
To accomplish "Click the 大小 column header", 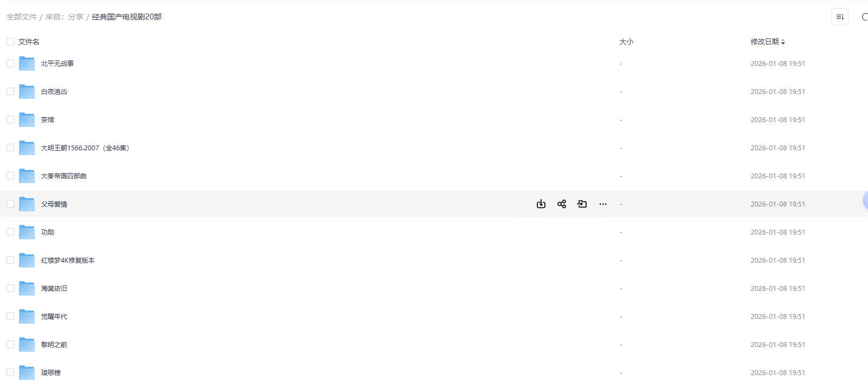I will point(626,42).
